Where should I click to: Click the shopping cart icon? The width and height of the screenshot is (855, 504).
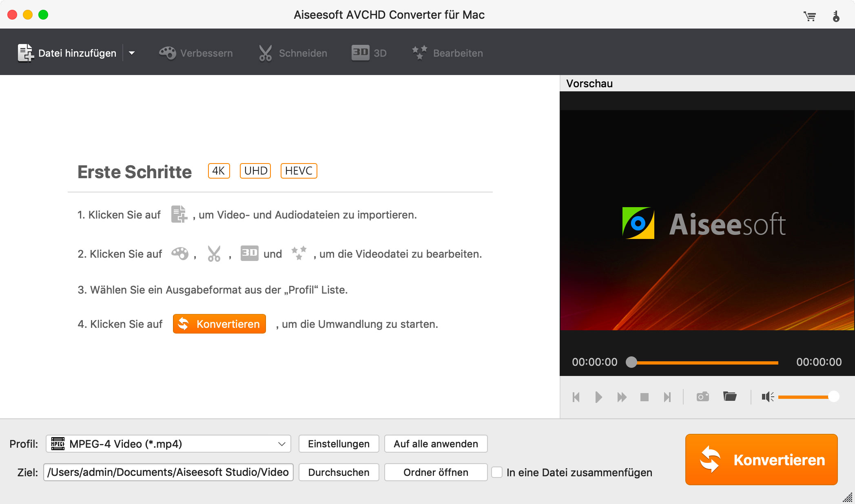click(809, 16)
